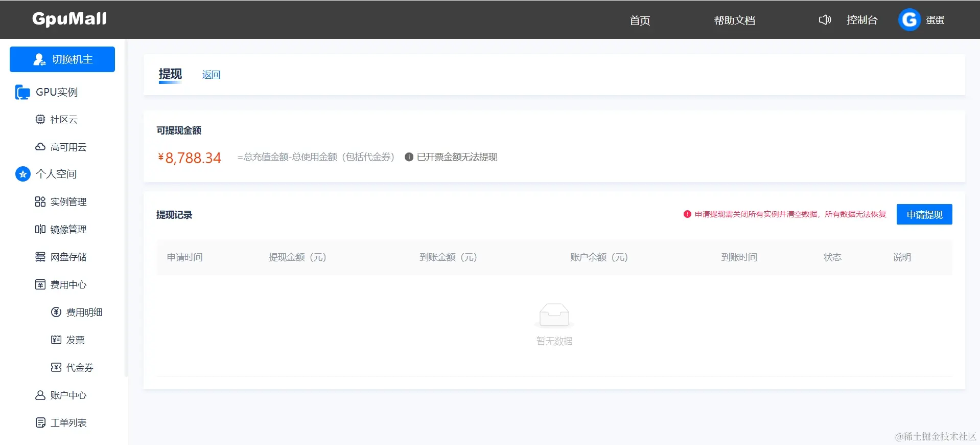This screenshot has height=445, width=980.
Task: Click the 工单列表 document icon
Action: [x=40, y=422]
